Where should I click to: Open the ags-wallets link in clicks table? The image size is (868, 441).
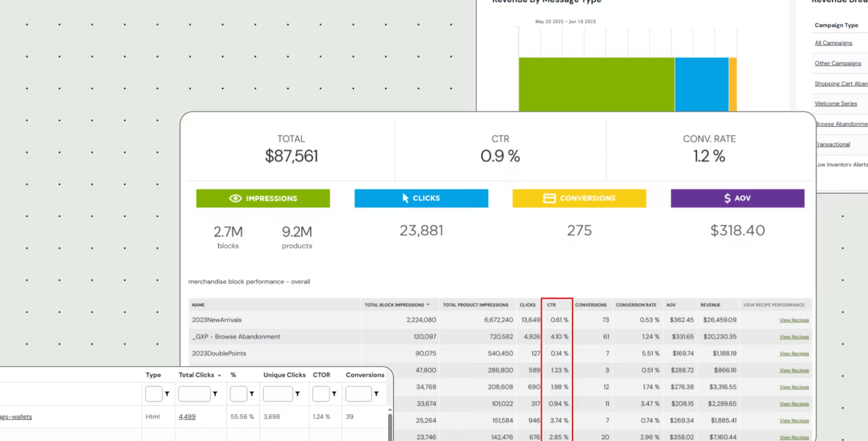click(16, 417)
